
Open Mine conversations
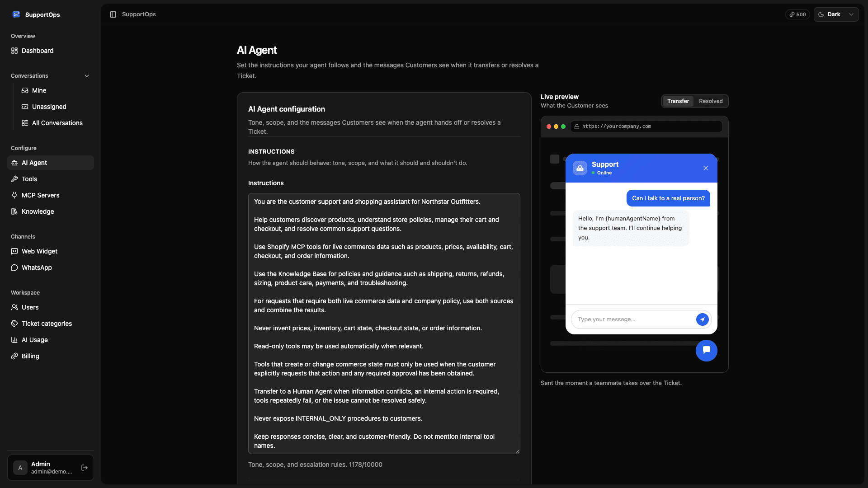(56, 90)
